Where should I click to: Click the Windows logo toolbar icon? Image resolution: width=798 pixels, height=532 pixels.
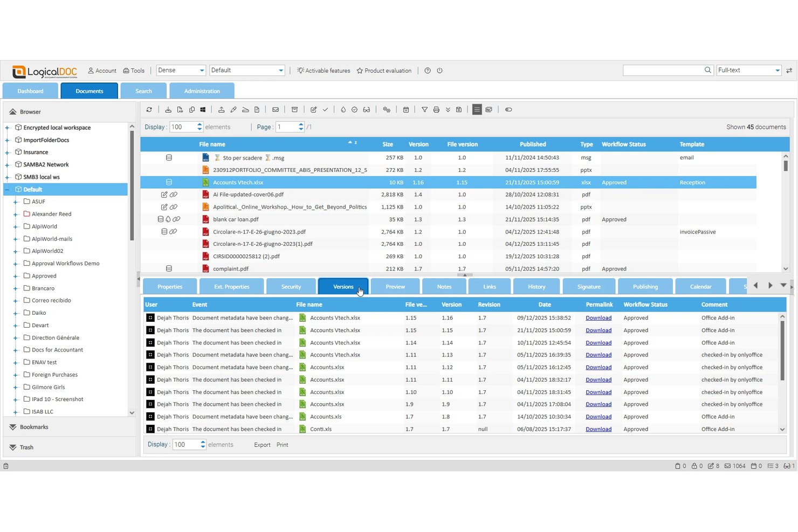click(203, 109)
